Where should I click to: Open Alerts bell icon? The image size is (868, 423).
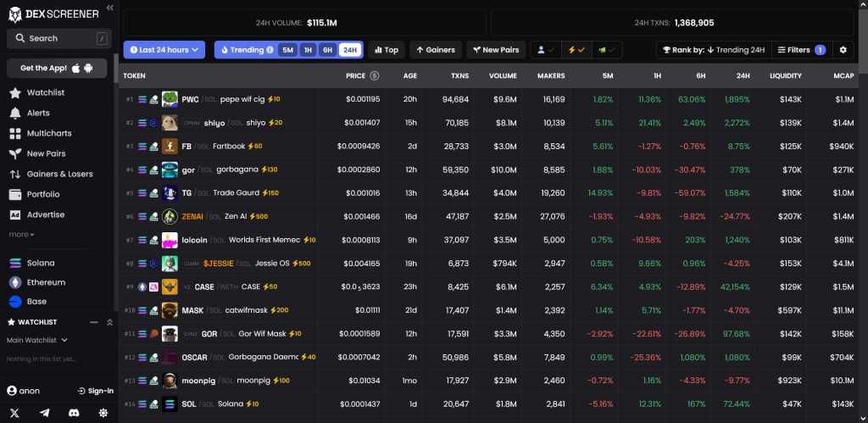click(15, 113)
